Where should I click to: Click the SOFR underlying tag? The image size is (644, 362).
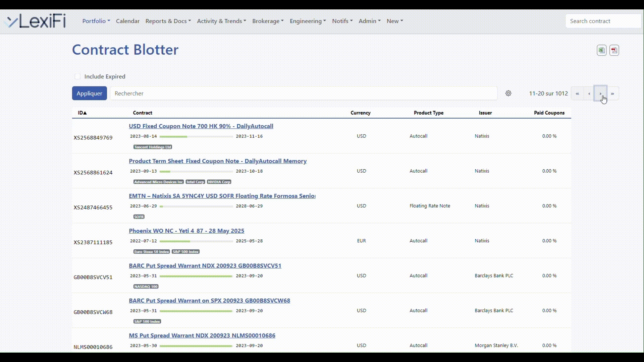[x=139, y=217]
